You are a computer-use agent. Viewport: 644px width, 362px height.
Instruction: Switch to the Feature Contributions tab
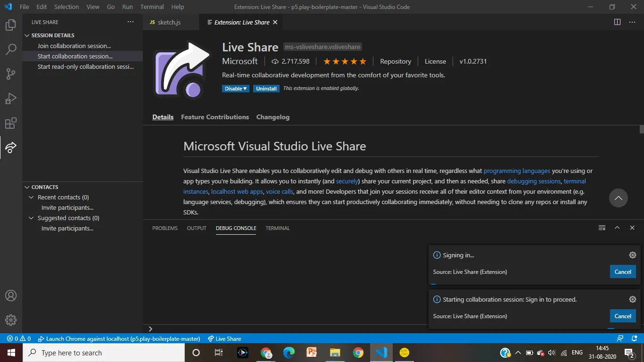click(x=215, y=117)
